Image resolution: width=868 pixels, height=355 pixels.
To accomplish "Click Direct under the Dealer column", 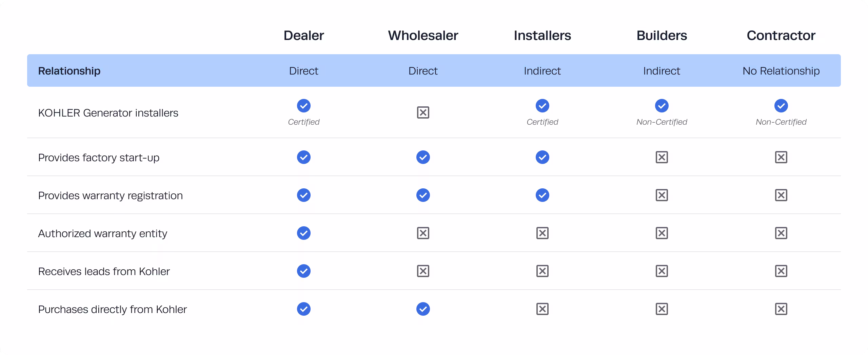I will pos(304,71).
